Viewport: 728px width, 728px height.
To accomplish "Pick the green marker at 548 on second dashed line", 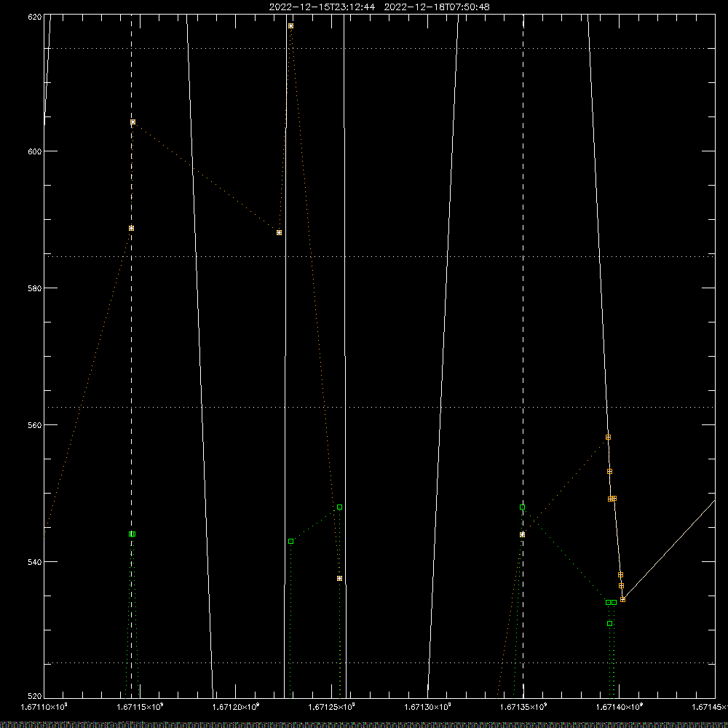I will [x=522, y=507].
